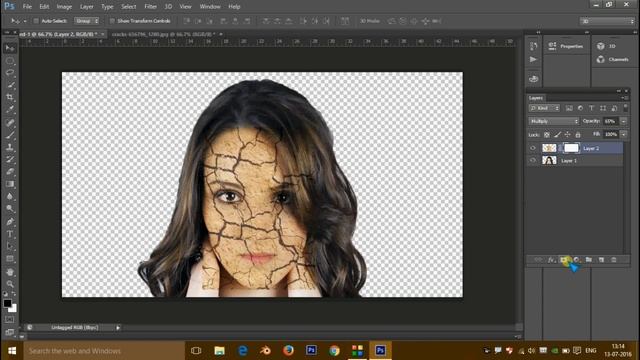640x360 pixels.
Task: Select the Pen tool
Action: coord(10,222)
